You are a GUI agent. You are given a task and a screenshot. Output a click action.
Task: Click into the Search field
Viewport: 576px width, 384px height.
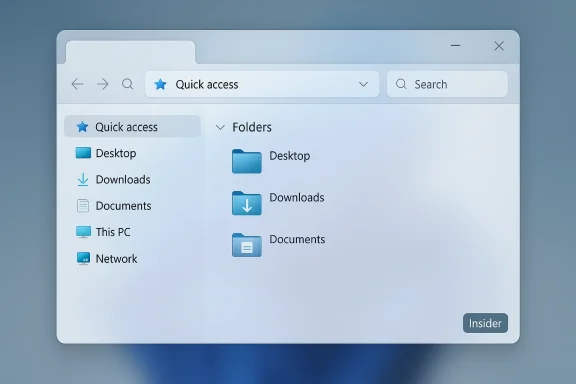[447, 84]
